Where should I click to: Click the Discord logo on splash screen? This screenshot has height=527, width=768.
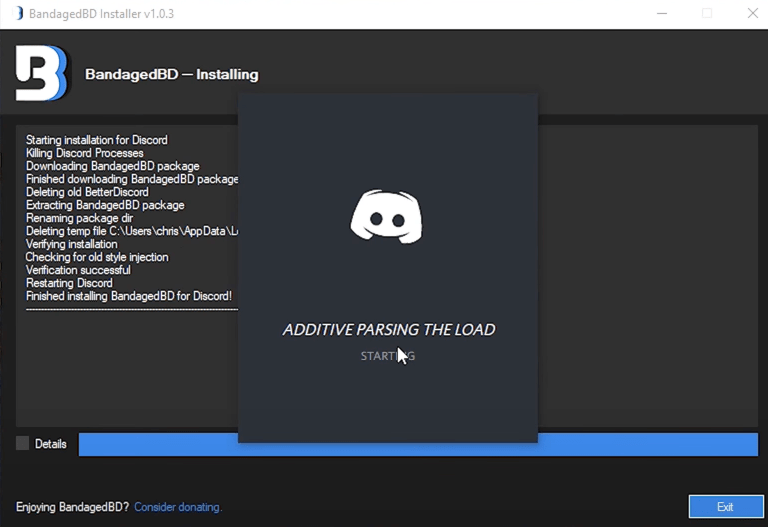tap(386, 217)
